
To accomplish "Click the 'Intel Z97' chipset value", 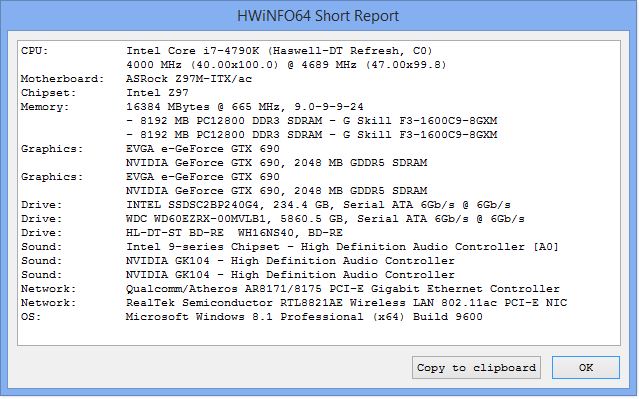I will pyautogui.click(x=157, y=93).
